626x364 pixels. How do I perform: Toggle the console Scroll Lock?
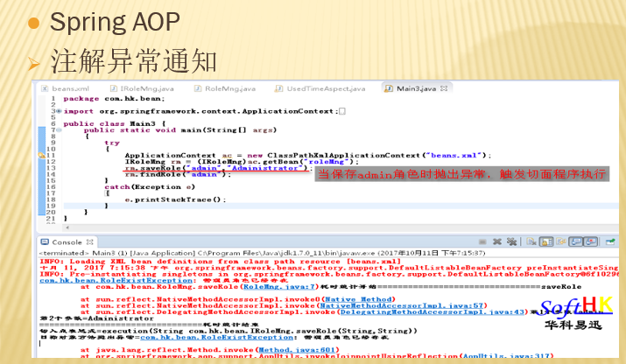[x=546, y=241]
